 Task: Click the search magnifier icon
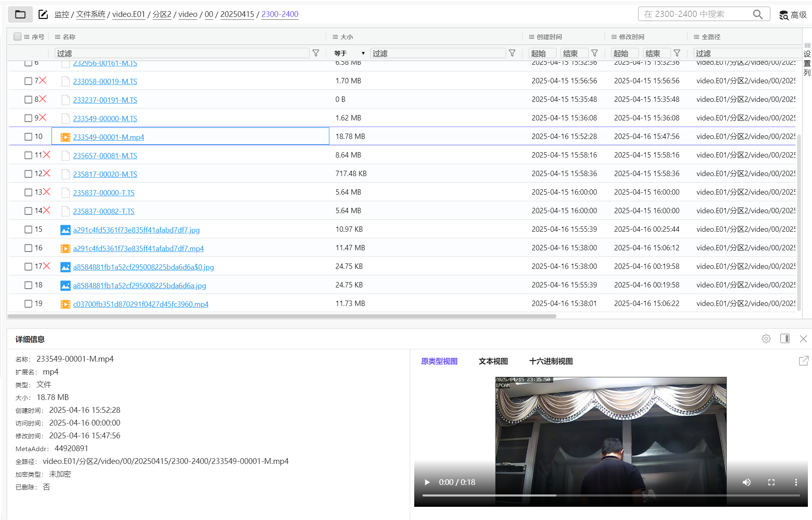coord(758,14)
